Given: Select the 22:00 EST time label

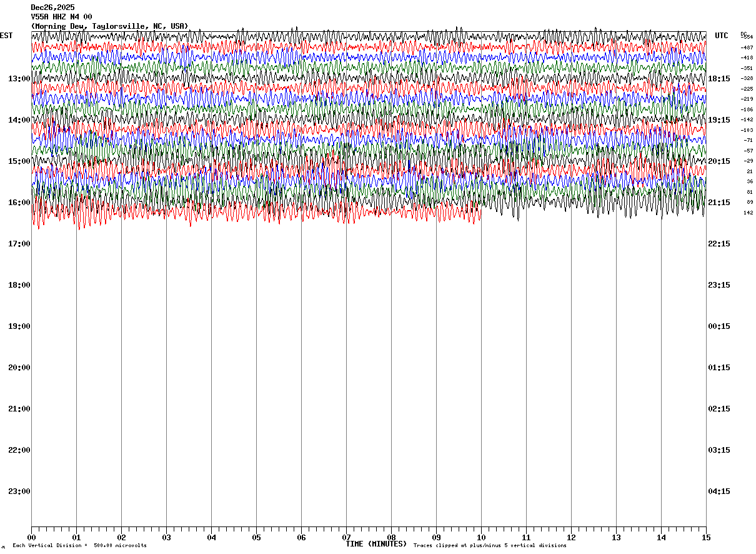Looking at the screenshot, I should [19, 450].
